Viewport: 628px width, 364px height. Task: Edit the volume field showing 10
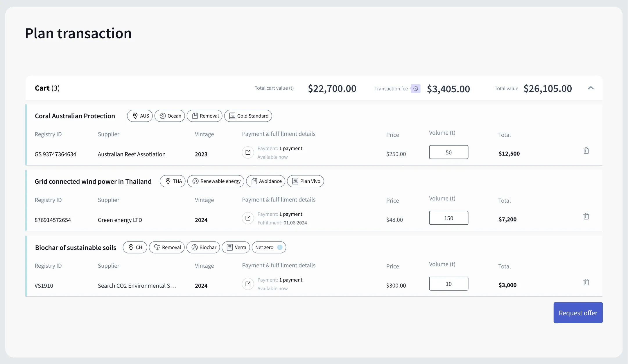(448, 284)
